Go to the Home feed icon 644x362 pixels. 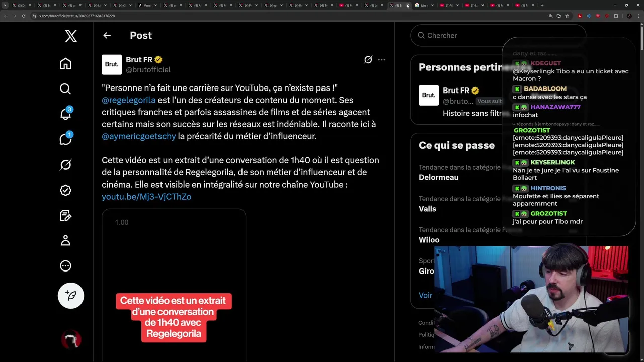pyautogui.click(x=65, y=64)
